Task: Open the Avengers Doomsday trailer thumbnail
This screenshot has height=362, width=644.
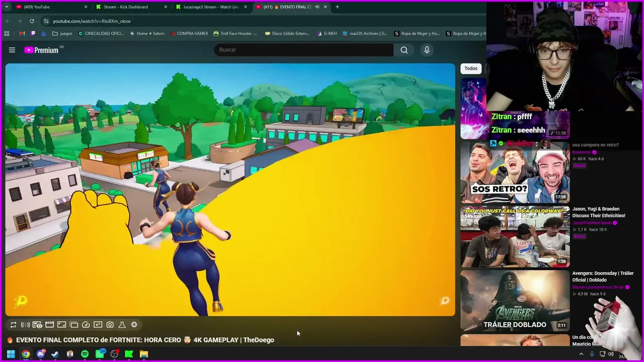Action: [515, 301]
